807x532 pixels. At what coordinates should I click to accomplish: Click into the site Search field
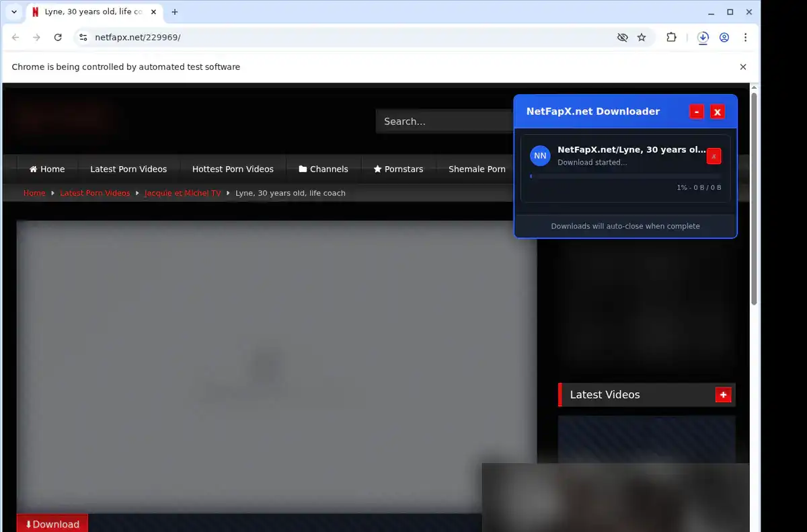pos(445,122)
